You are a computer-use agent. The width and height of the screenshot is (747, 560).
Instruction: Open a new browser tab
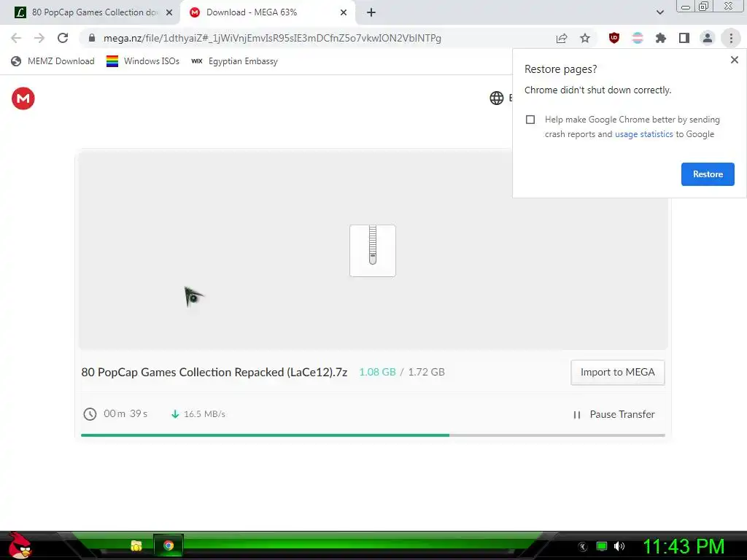[371, 13]
